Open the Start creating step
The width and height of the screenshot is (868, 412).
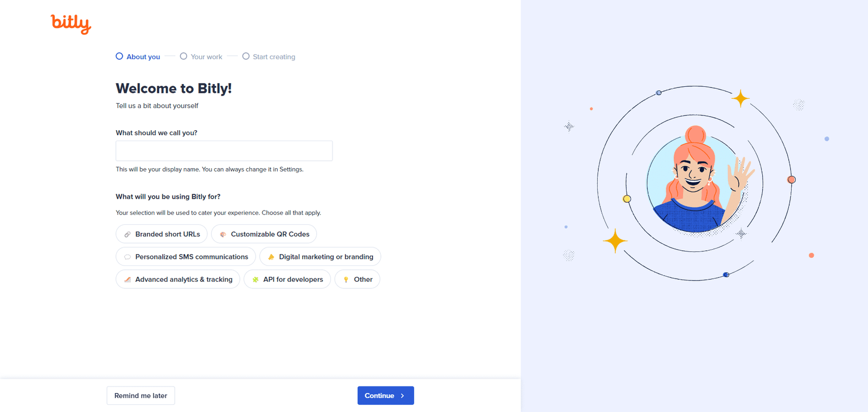tap(269, 56)
